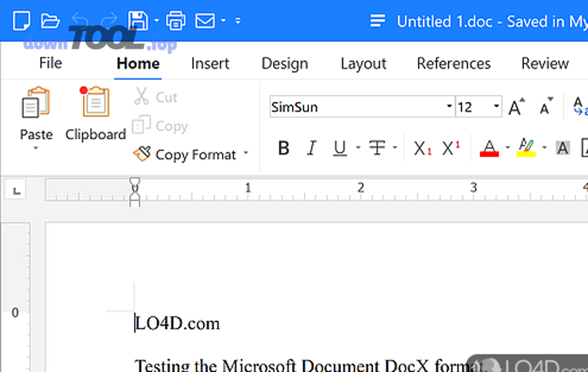Go to the Layout tab
This screenshot has width=588, height=372.
[363, 63]
